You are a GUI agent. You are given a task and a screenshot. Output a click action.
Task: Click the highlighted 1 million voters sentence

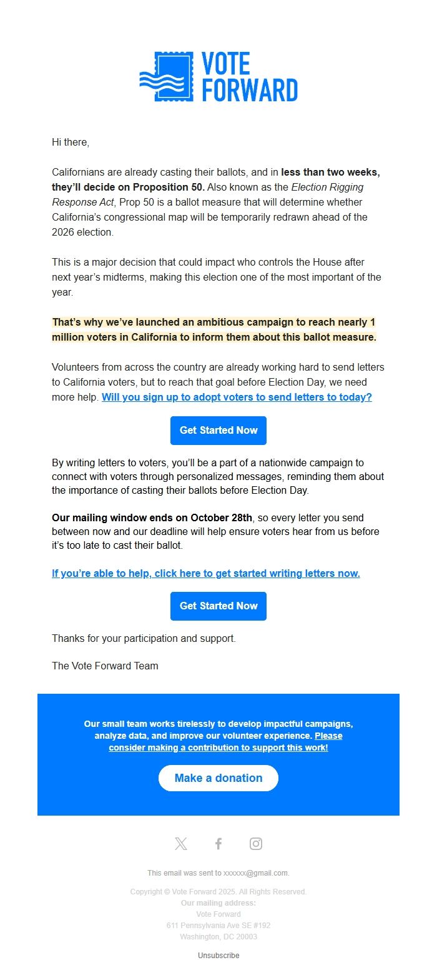(214, 330)
